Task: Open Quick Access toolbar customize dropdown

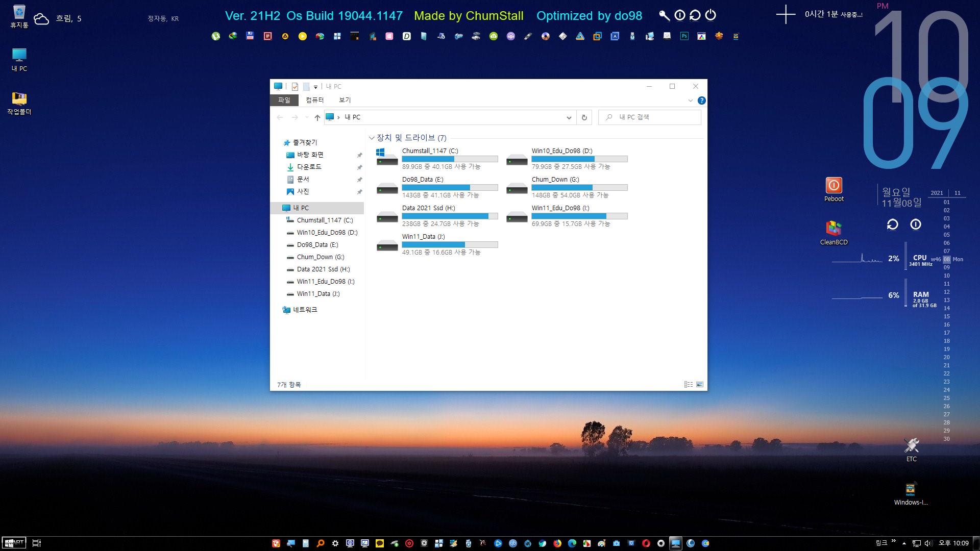Action: 315,87
